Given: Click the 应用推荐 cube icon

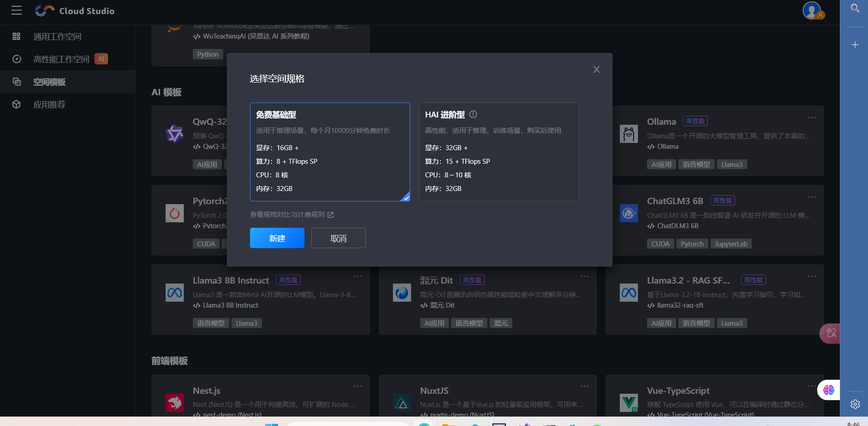Looking at the screenshot, I should pyautogui.click(x=16, y=104).
